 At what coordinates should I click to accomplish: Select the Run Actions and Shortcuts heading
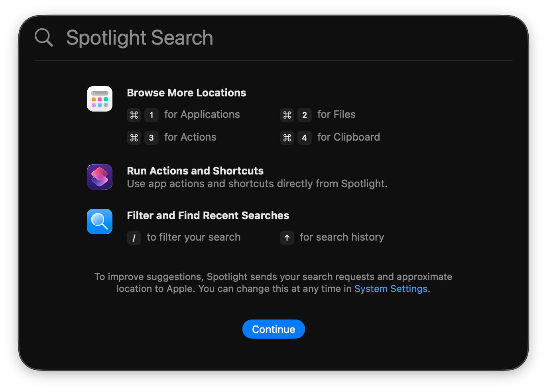coord(195,171)
